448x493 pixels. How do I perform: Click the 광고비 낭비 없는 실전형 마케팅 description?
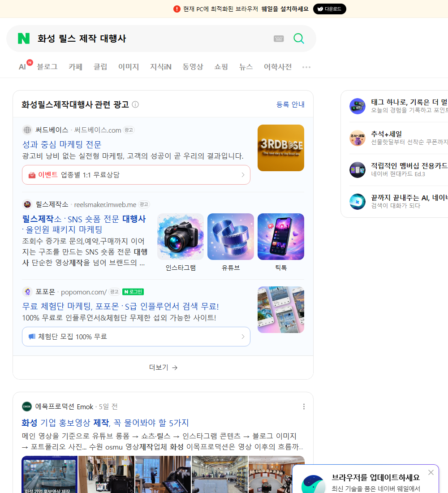coord(133,156)
